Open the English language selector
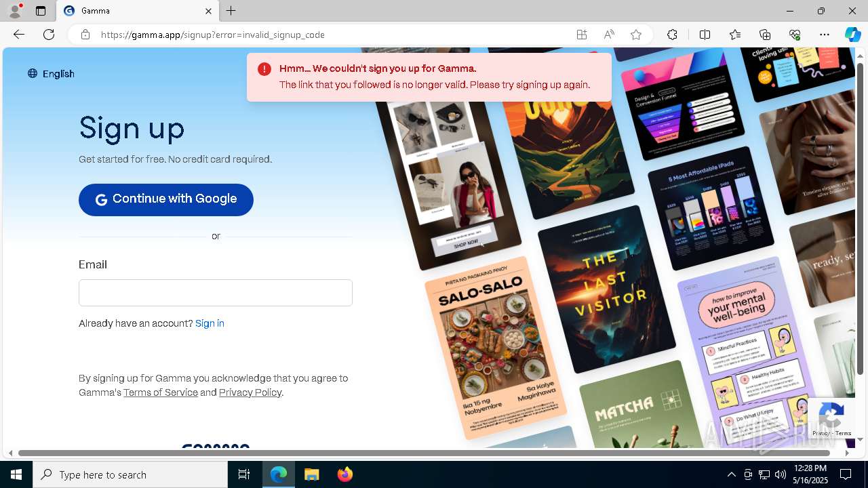Viewport: 868px width, 488px height. 51,74
